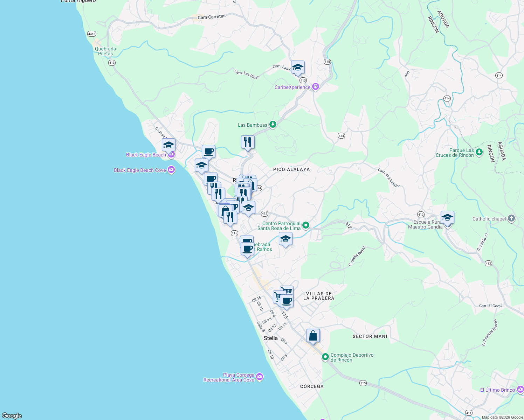524x420 pixels.
Task: Click the school icon near Escuela Rural Maestro Gandia
Action: coord(447,217)
